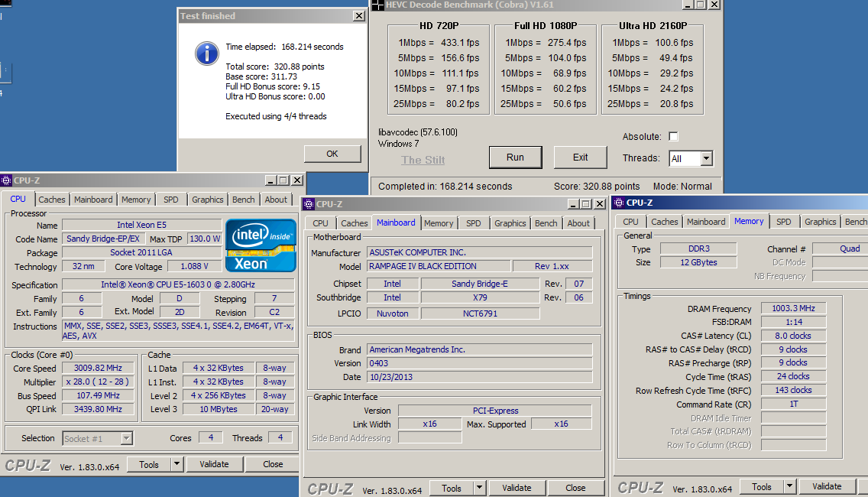
Task: Open Mainboard tab in left CPU-Z window
Action: pyautogui.click(x=93, y=200)
